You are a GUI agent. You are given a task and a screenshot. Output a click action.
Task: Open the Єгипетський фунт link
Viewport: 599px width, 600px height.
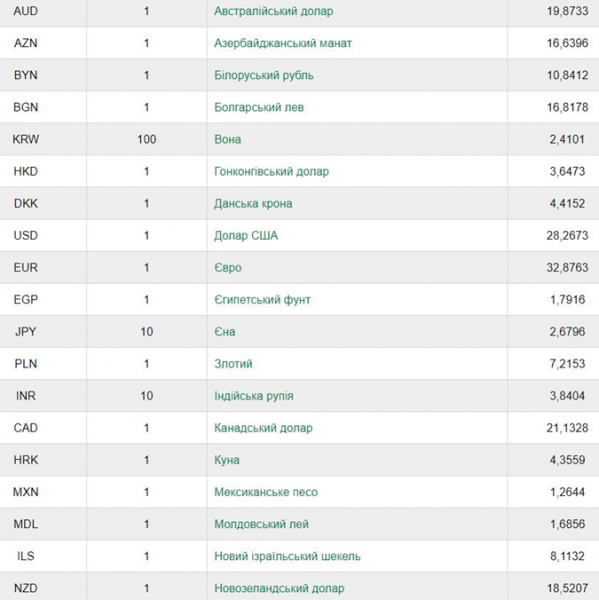point(262,300)
